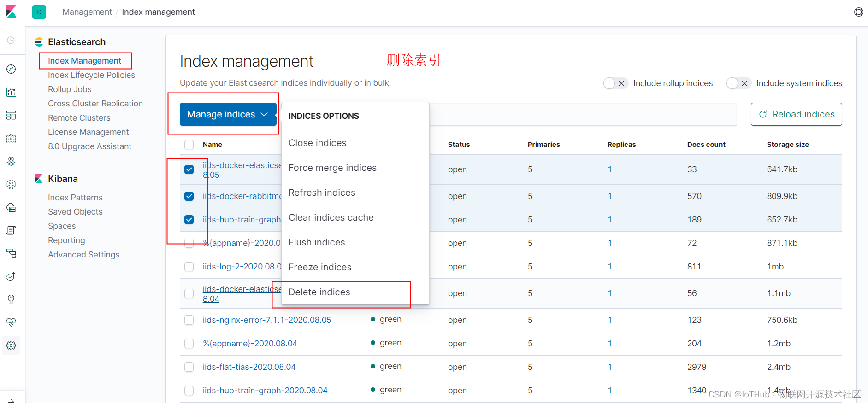Uncheck the iids-docker-rabbitmq row checkbox
868x403 pixels.
[189, 196]
